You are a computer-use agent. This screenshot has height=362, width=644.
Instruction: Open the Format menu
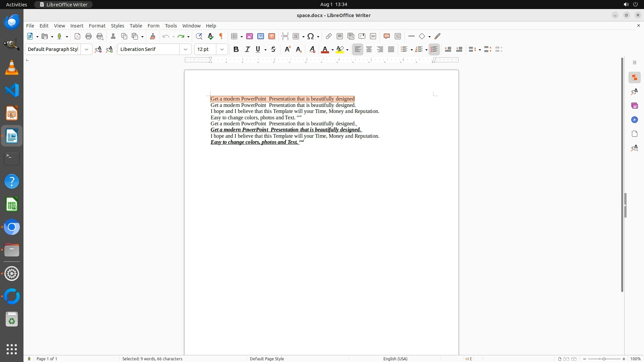(x=97, y=26)
